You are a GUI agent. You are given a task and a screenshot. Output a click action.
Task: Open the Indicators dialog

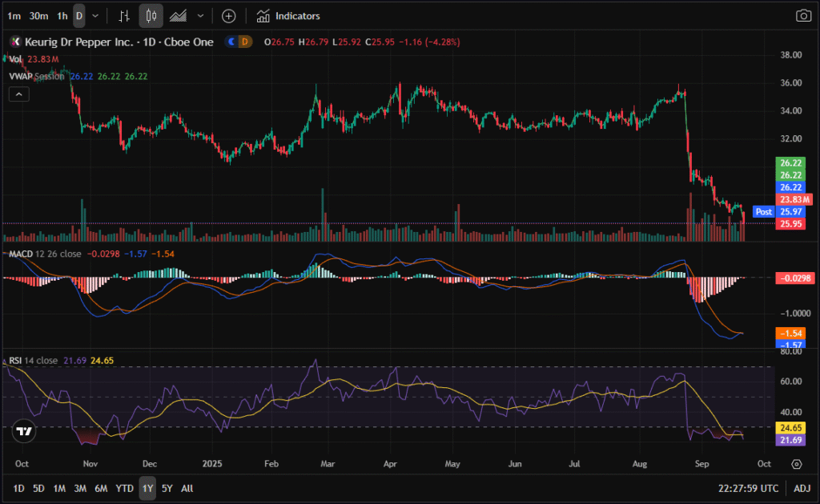[x=288, y=16]
